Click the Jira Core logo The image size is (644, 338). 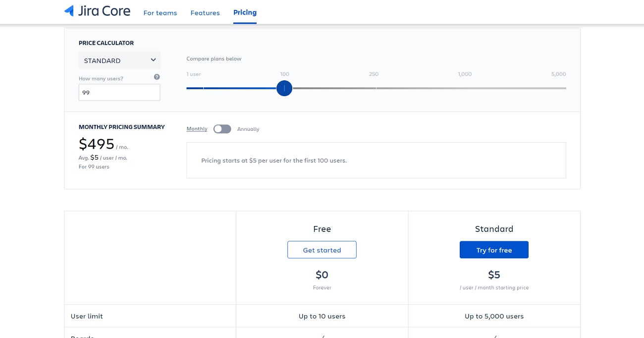click(x=97, y=11)
